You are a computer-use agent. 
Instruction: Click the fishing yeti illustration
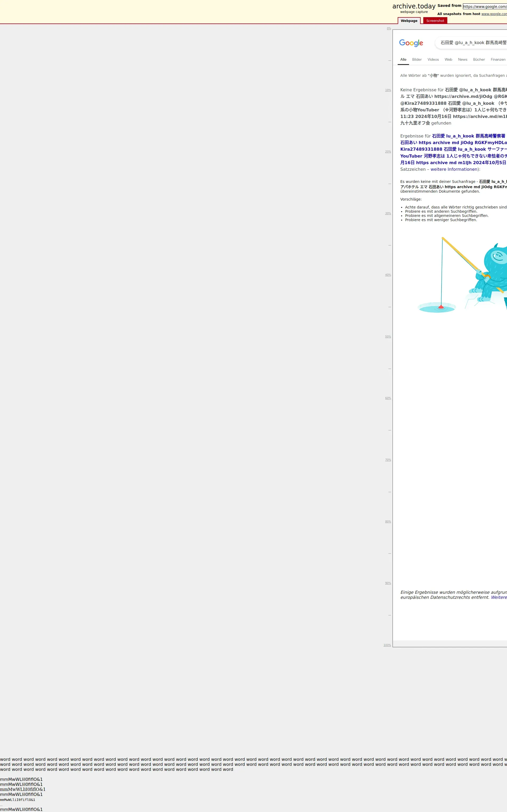click(x=462, y=275)
